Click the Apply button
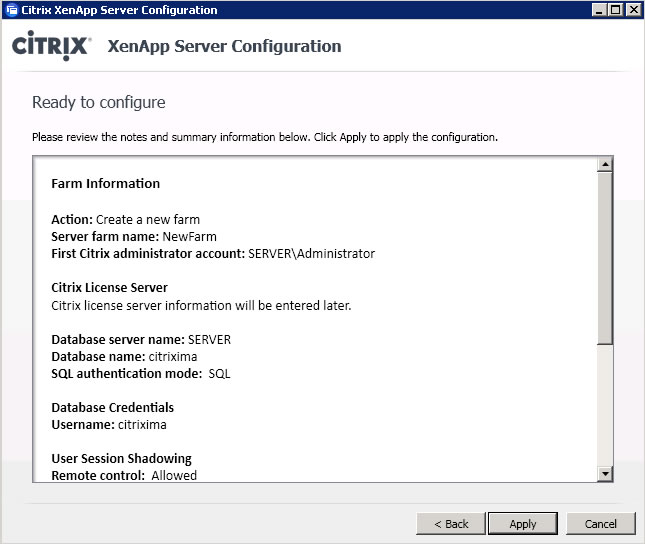645x544 pixels. [522, 523]
